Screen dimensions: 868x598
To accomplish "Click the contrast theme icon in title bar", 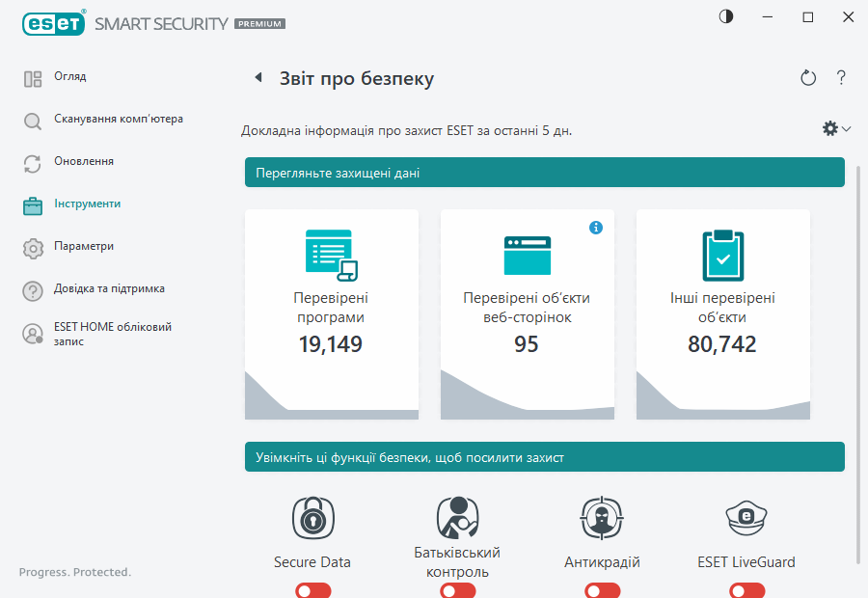I will (724, 16).
